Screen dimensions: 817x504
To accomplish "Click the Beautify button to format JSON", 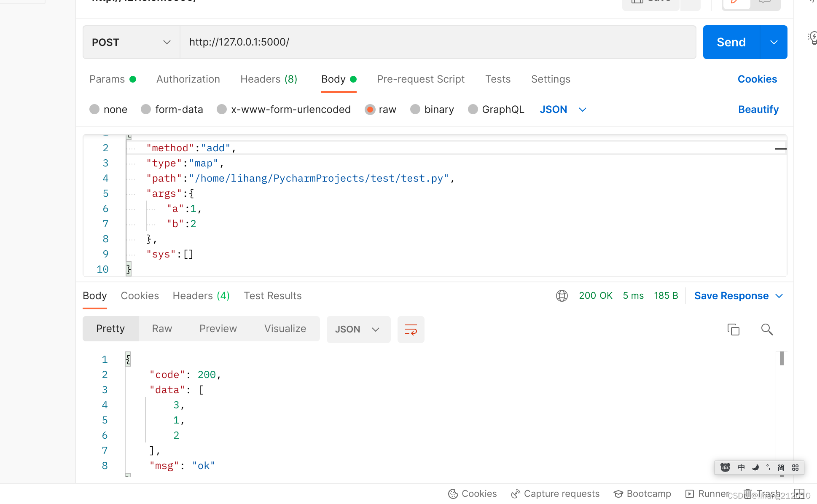I will 760,110.
